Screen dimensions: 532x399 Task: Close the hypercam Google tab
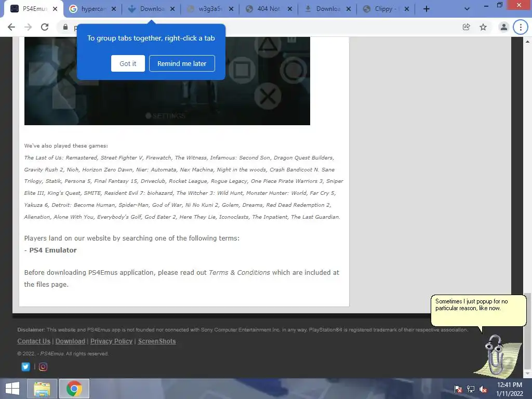114,9
